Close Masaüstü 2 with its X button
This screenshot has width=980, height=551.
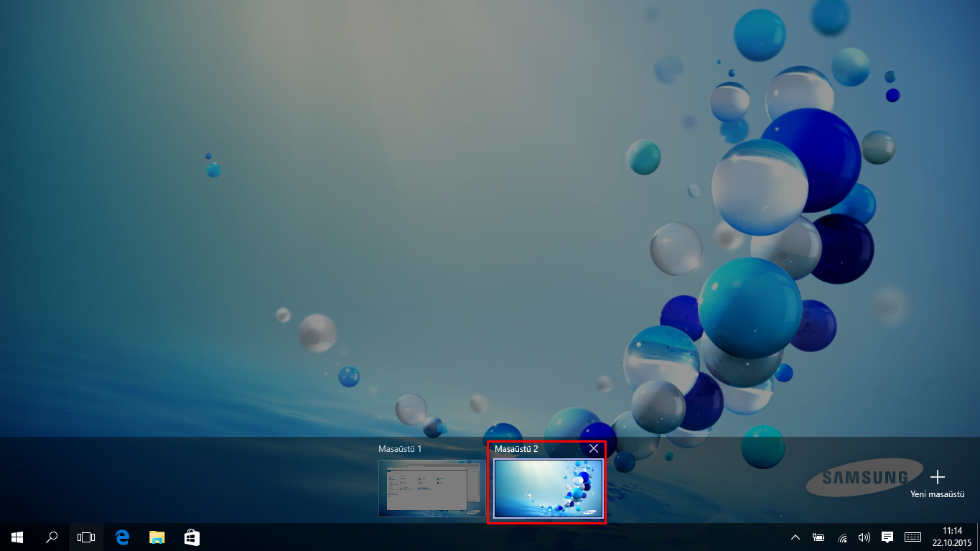[x=594, y=448]
